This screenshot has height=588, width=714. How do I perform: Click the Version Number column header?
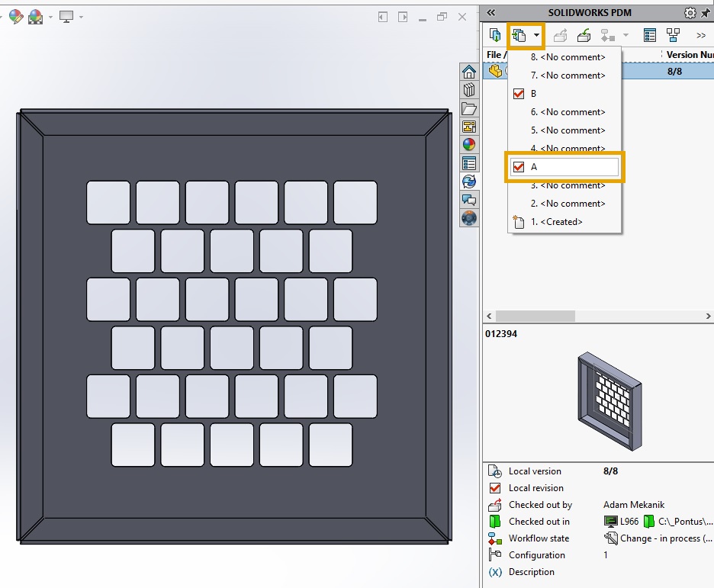[x=686, y=54]
